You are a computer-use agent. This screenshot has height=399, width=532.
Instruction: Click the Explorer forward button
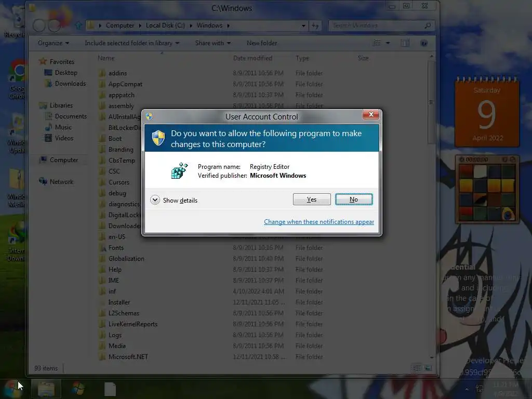tap(54, 25)
